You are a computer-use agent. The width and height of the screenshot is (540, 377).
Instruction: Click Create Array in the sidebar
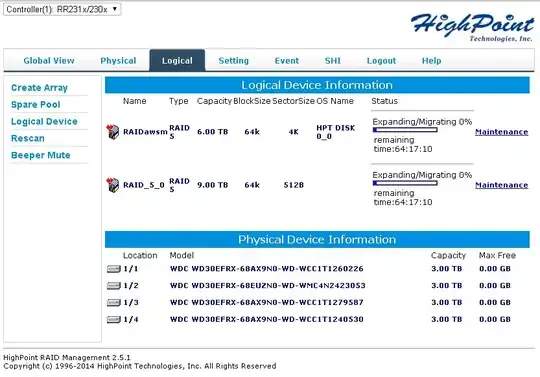point(39,88)
